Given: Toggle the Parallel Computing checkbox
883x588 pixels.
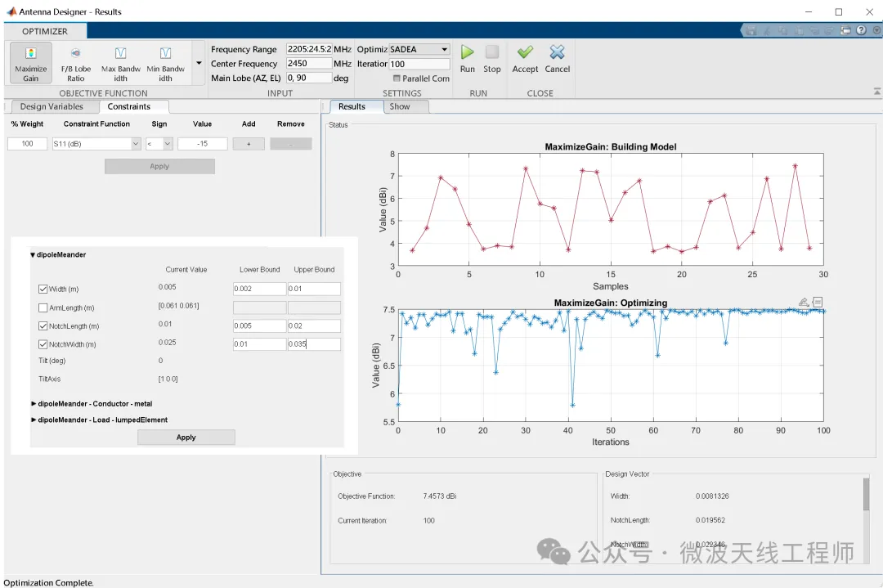Looking at the screenshot, I should pos(397,79).
